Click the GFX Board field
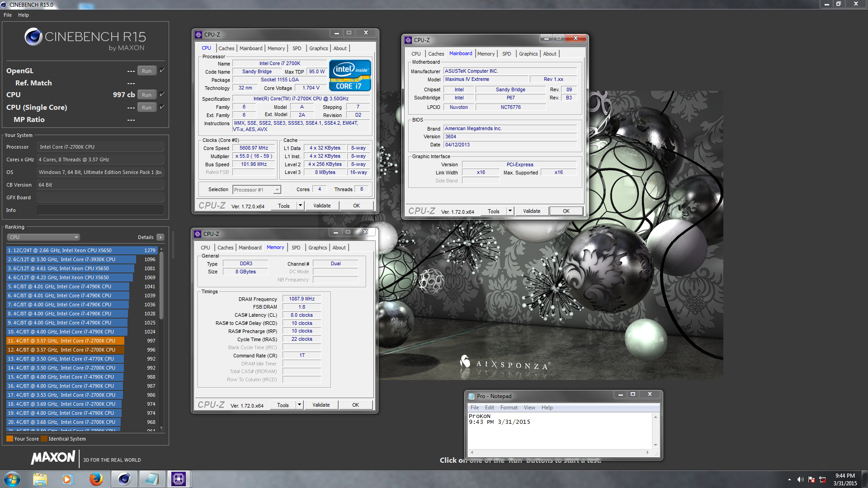 [100, 197]
